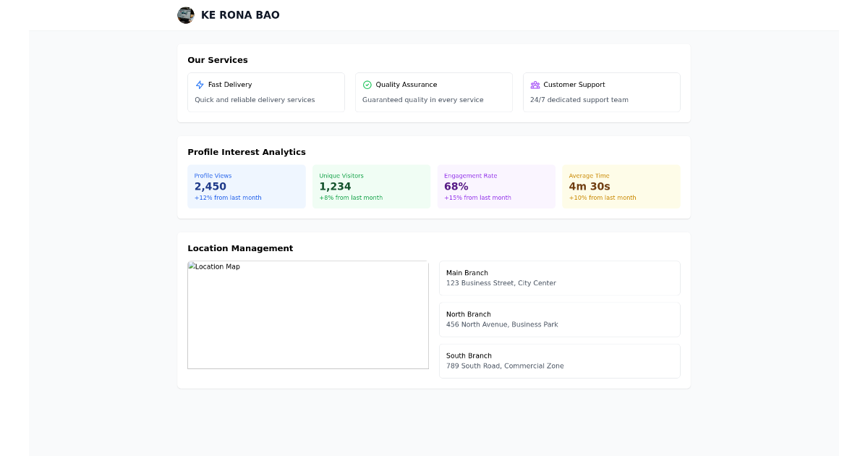Open the Quality Assurance service card
The height and width of the screenshot is (456, 868).
click(433, 92)
